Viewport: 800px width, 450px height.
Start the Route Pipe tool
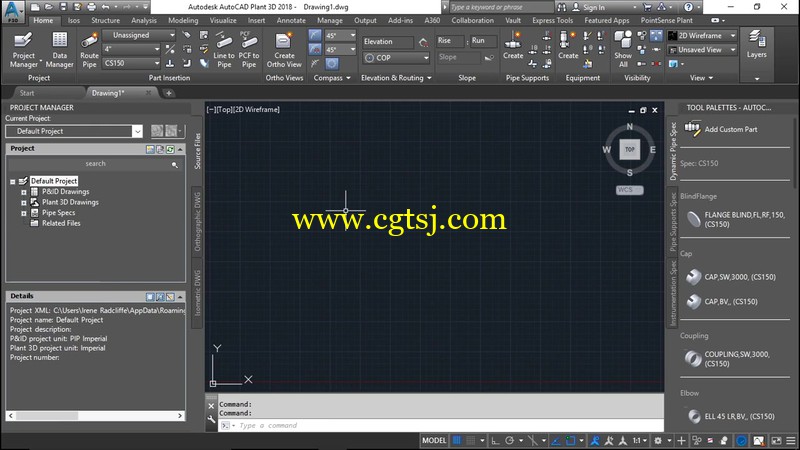[89, 49]
